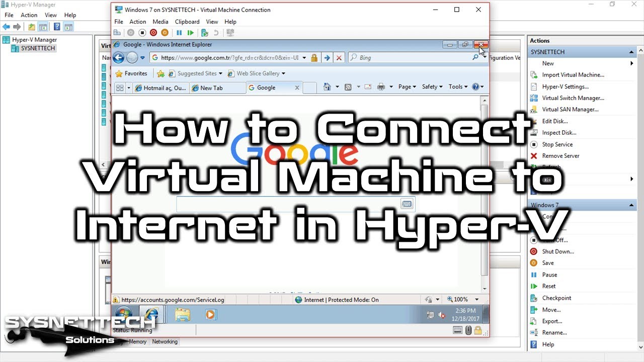Click the Revert icon in the VM toolbar
This screenshot has height=362, width=644.
click(x=216, y=33)
